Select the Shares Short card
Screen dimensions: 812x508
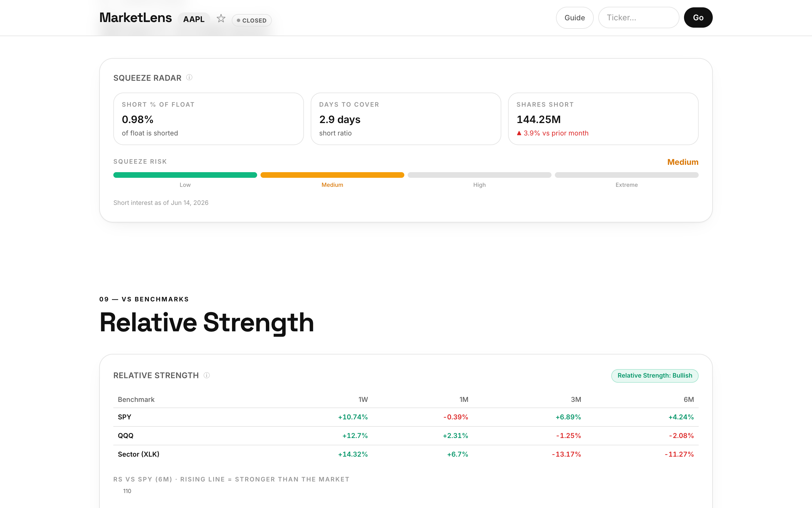tap(603, 119)
